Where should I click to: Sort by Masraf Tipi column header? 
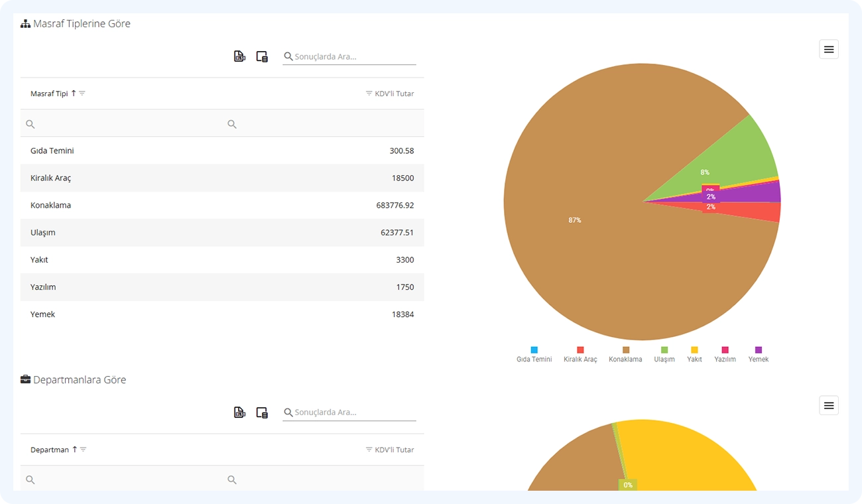click(49, 94)
